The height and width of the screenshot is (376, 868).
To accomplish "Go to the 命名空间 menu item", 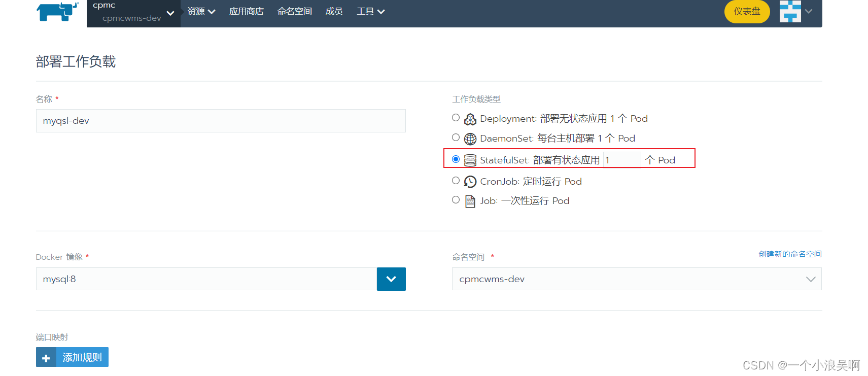I will pyautogui.click(x=295, y=12).
